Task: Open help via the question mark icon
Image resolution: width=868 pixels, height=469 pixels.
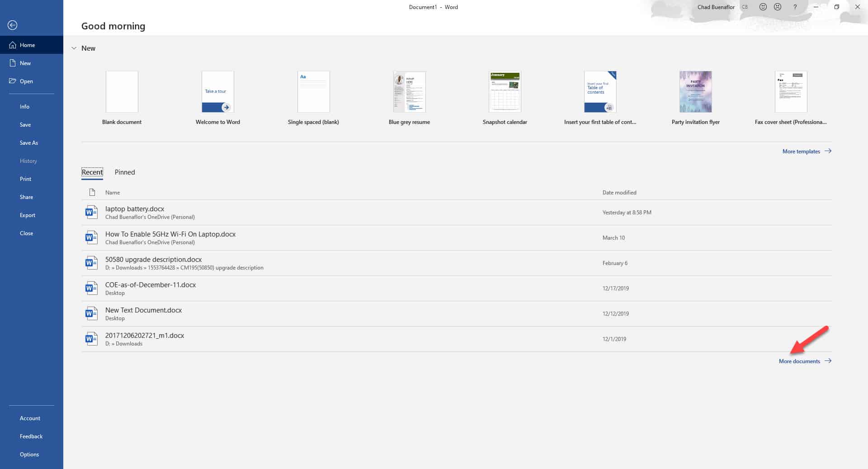Action: (795, 7)
